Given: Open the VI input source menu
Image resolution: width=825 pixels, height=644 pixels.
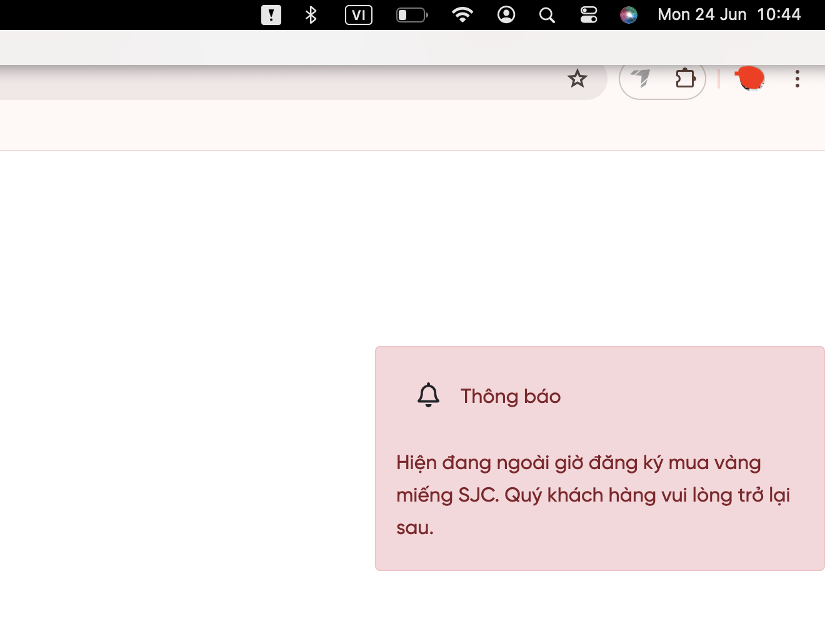Looking at the screenshot, I should 359,15.
